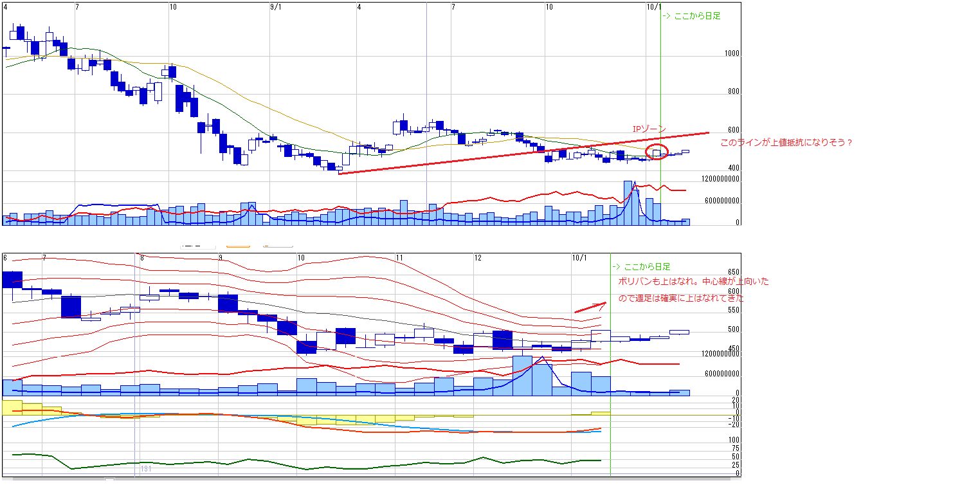Click the ので週足は確実に上はなれてきた annotation line
The width and height of the screenshot is (980, 503).
coord(681,298)
